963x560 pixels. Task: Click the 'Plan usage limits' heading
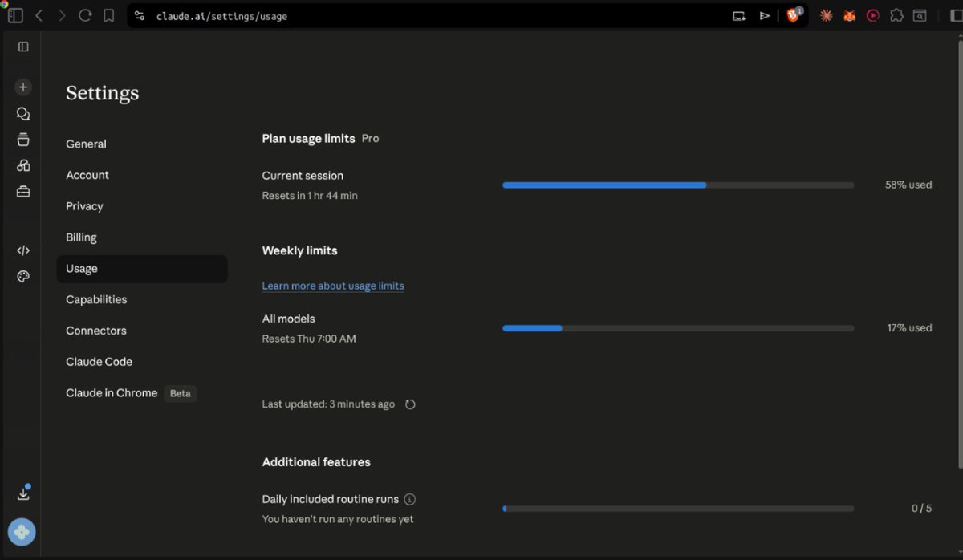pyautogui.click(x=308, y=138)
